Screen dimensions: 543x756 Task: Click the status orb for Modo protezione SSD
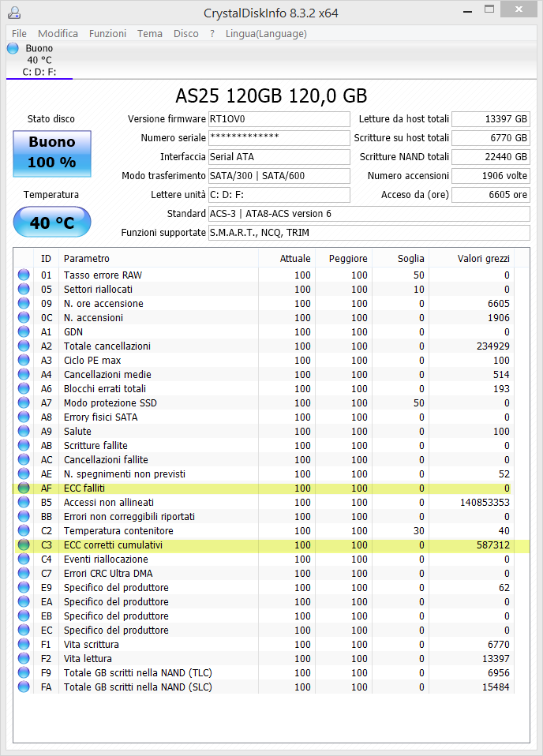[x=24, y=403]
